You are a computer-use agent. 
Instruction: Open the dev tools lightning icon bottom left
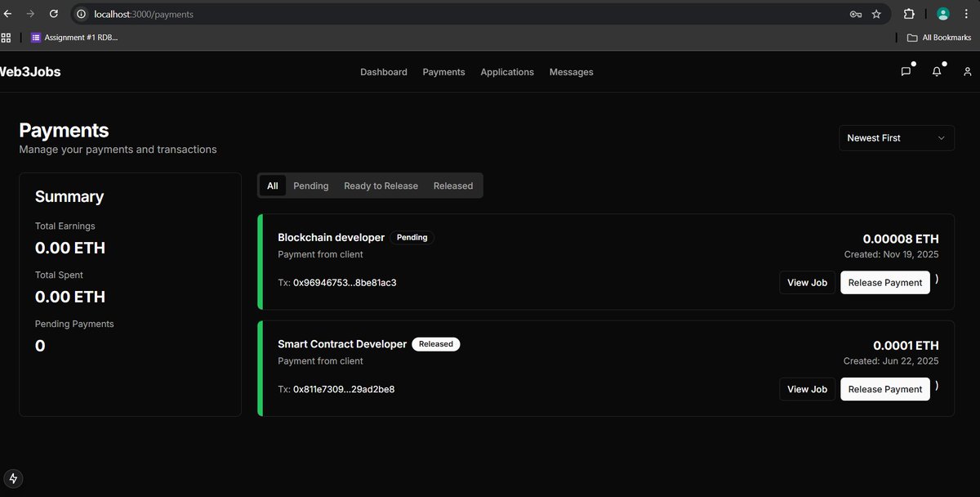coord(13,478)
